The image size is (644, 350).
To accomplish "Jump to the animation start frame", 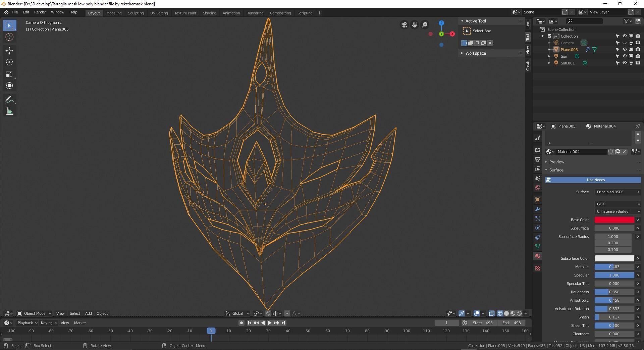I will (249, 323).
